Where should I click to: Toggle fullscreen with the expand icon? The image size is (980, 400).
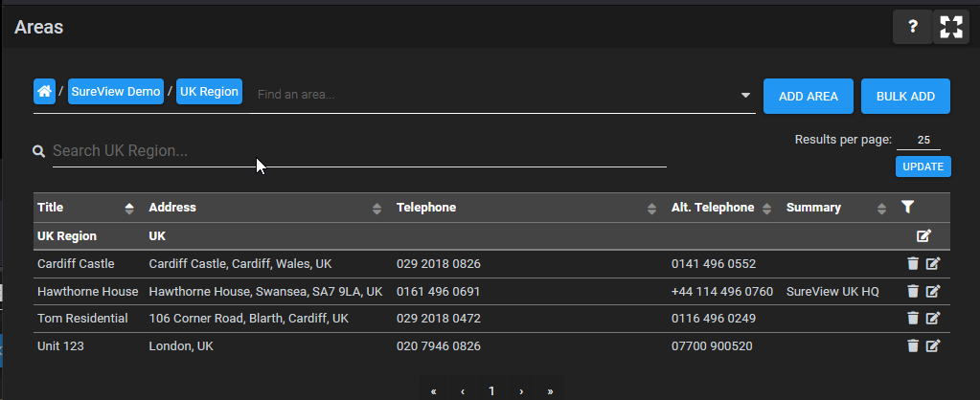pos(951,27)
